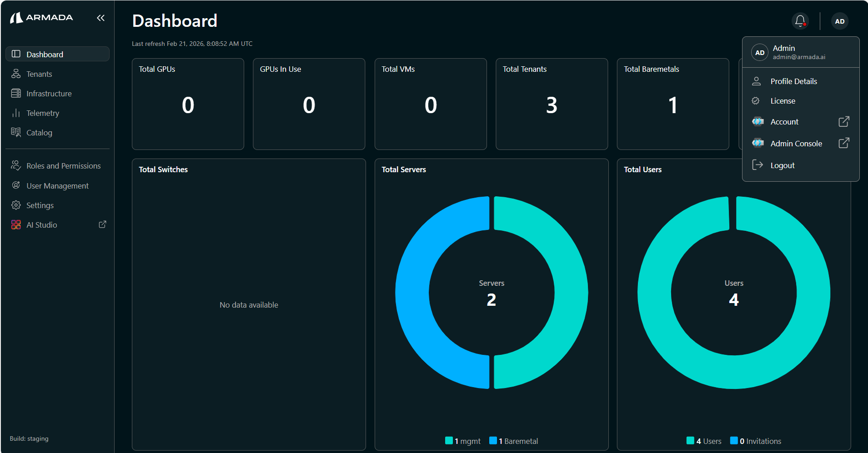Image resolution: width=868 pixels, height=453 pixels.
Task: Select the User Management icon
Action: (16, 185)
